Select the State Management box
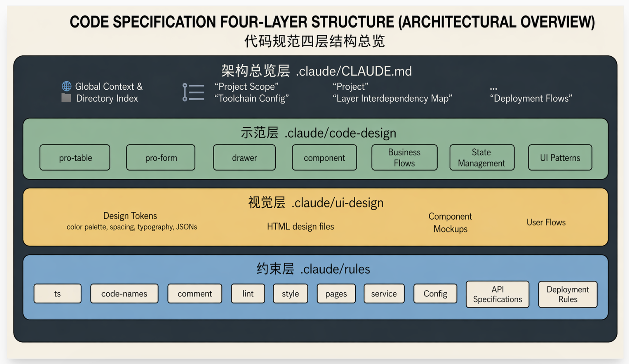Image resolution: width=629 pixels, height=364 pixels. [x=482, y=158]
